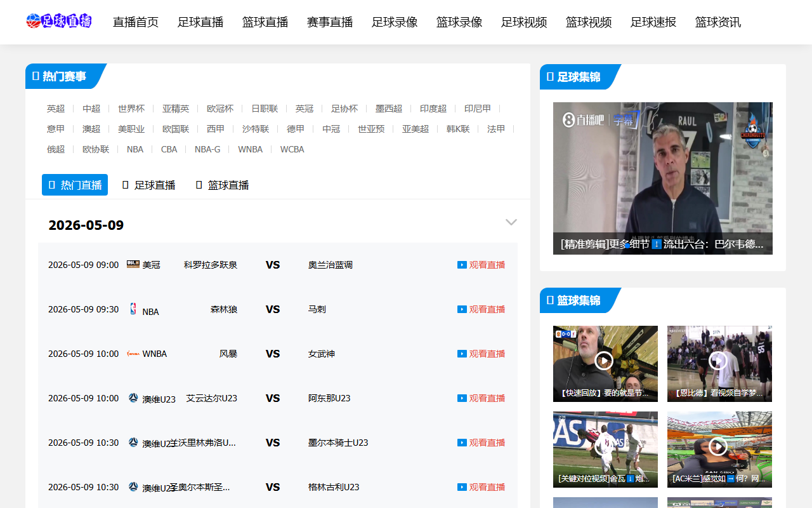Click play icon for 森林狼 vs 马刺
812x508 pixels.
462,309
